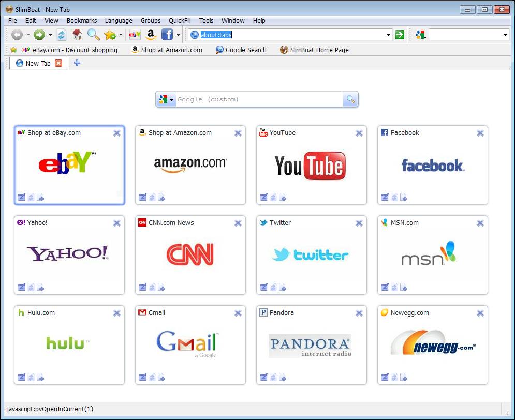The image size is (515, 420).
Task: Remove the Newegg.com tile
Action: [x=480, y=313]
